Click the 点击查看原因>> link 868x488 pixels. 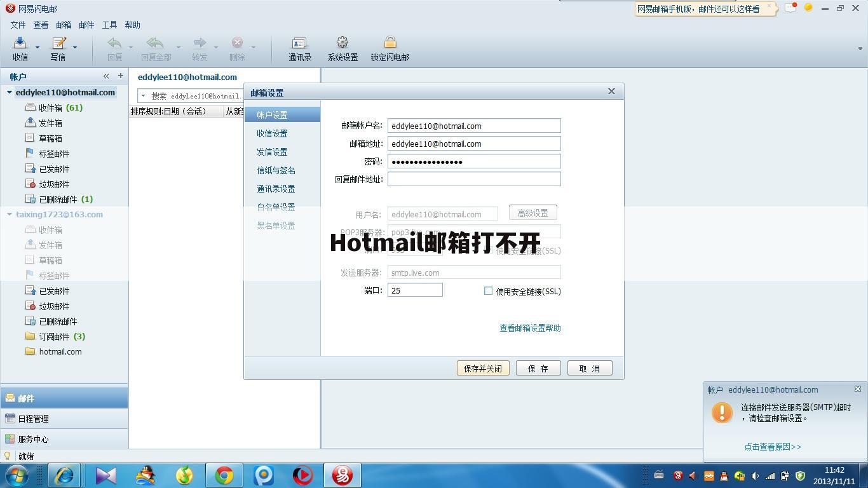tap(773, 447)
